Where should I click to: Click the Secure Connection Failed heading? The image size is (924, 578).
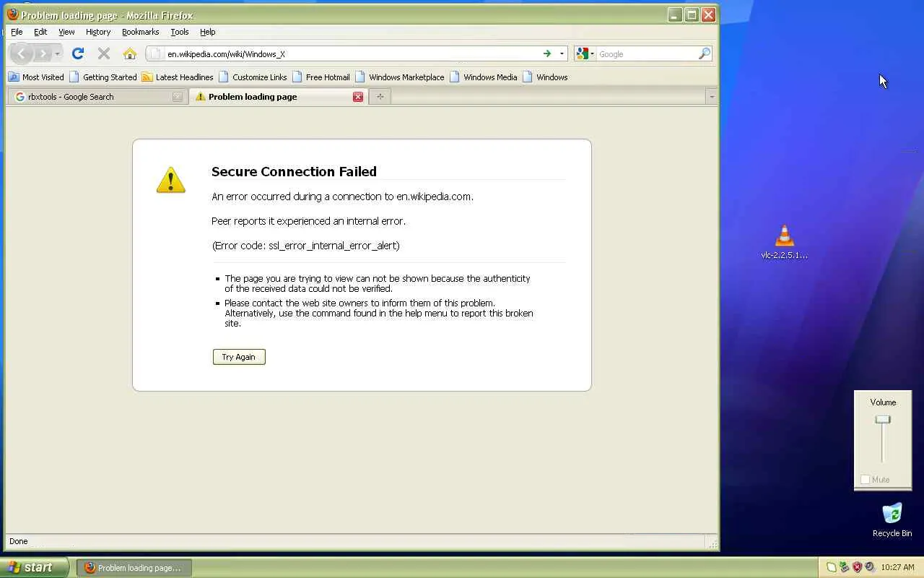[294, 171]
